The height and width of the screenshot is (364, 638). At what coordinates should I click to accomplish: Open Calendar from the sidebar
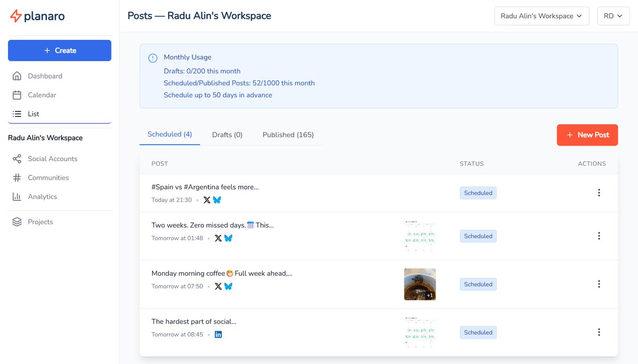point(60,95)
